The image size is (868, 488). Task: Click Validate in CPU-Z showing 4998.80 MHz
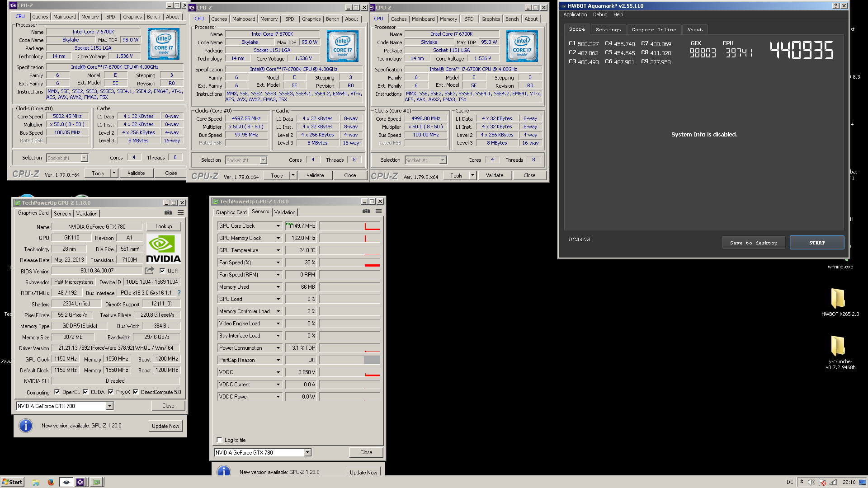click(x=495, y=175)
